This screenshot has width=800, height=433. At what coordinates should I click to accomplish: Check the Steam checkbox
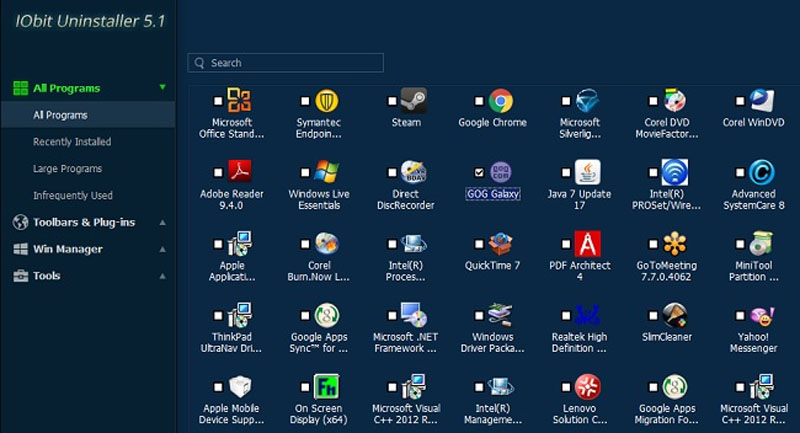[392, 101]
